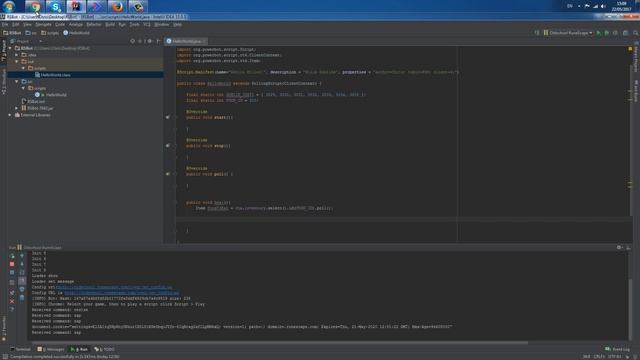Viewport: 640px width, 360px height.
Task: Open Project Structure toolbar icon
Action: tap(625, 33)
